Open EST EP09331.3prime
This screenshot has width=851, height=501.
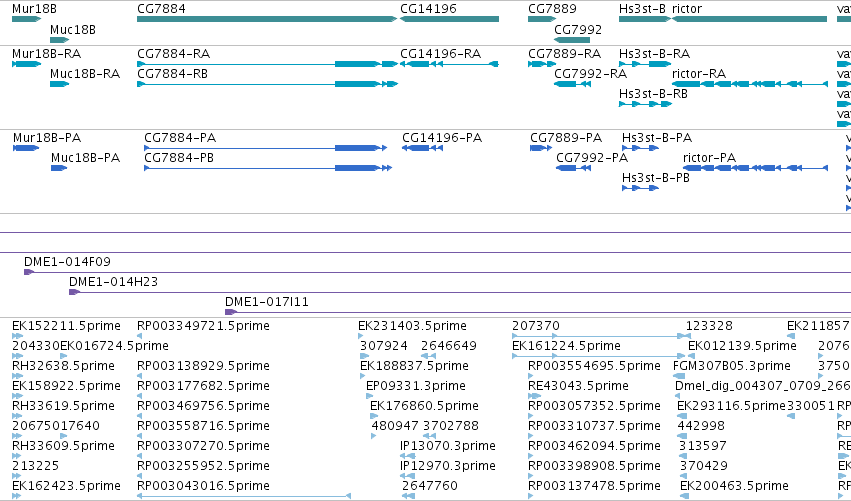(x=416, y=386)
